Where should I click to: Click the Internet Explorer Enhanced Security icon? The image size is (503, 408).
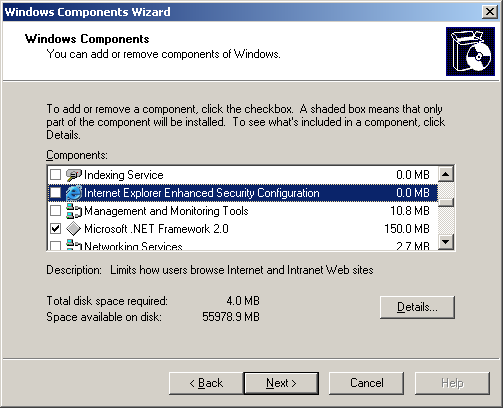[73, 193]
